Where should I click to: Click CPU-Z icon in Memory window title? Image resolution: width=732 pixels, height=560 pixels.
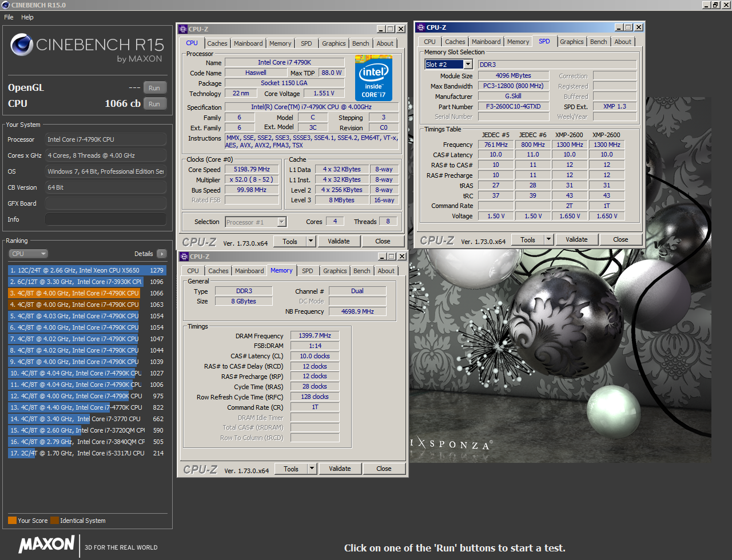184,257
